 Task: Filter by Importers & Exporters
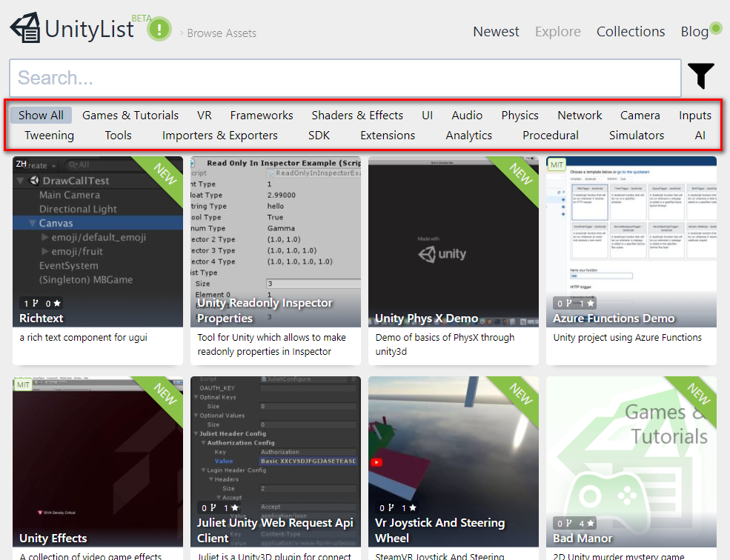tap(220, 136)
